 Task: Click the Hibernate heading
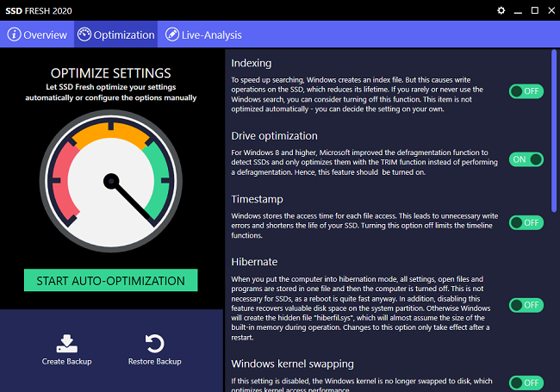pyautogui.click(x=254, y=262)
